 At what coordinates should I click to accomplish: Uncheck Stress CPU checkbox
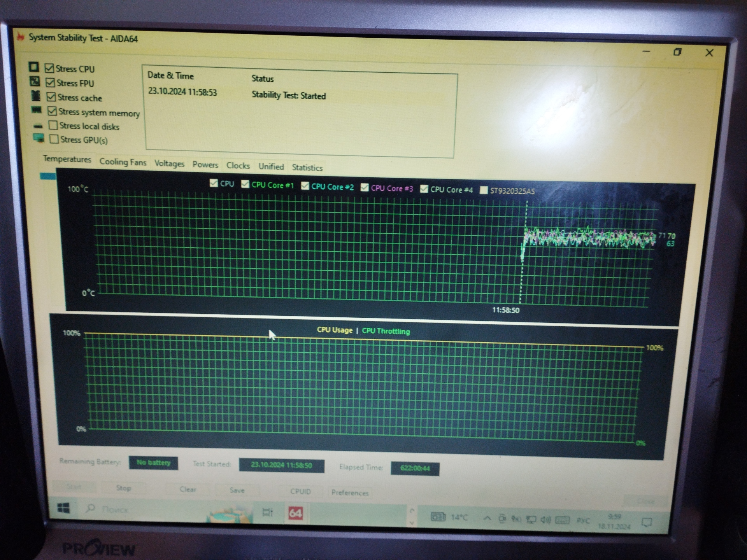[x=49, y=68]
